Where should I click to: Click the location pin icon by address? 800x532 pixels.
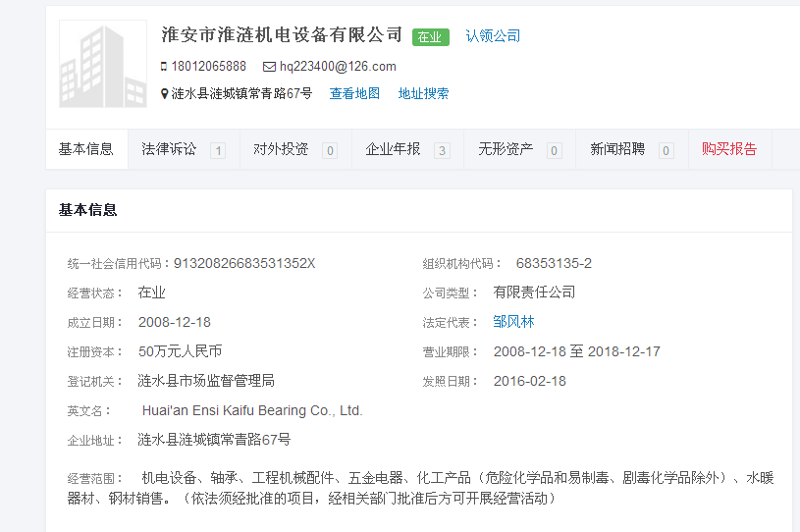coord(164,94)
